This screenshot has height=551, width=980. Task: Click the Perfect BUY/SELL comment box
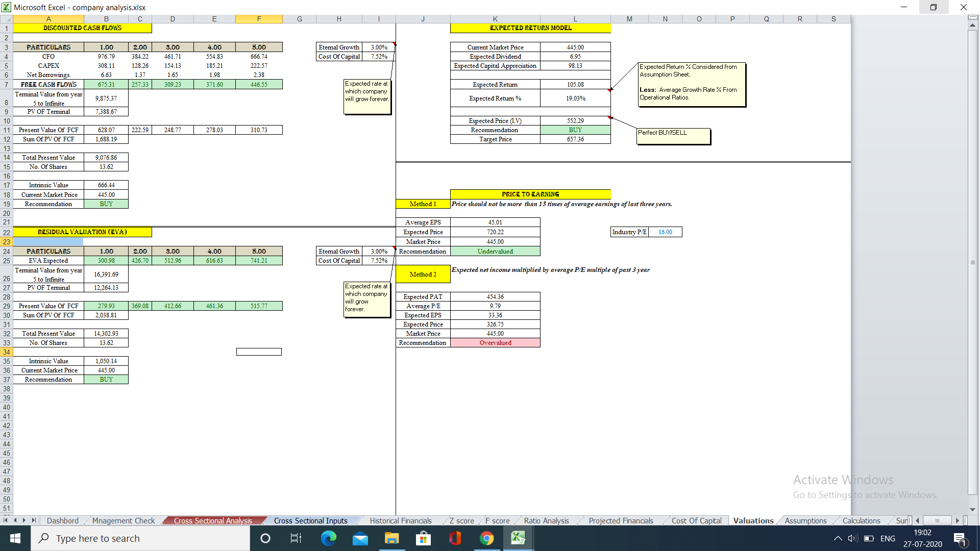[x=673, y=136]
